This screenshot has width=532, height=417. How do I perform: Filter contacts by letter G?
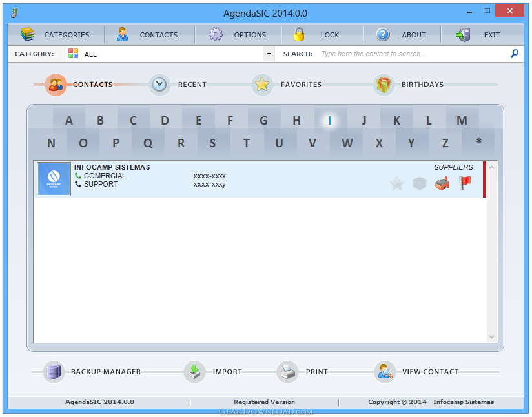263,120
